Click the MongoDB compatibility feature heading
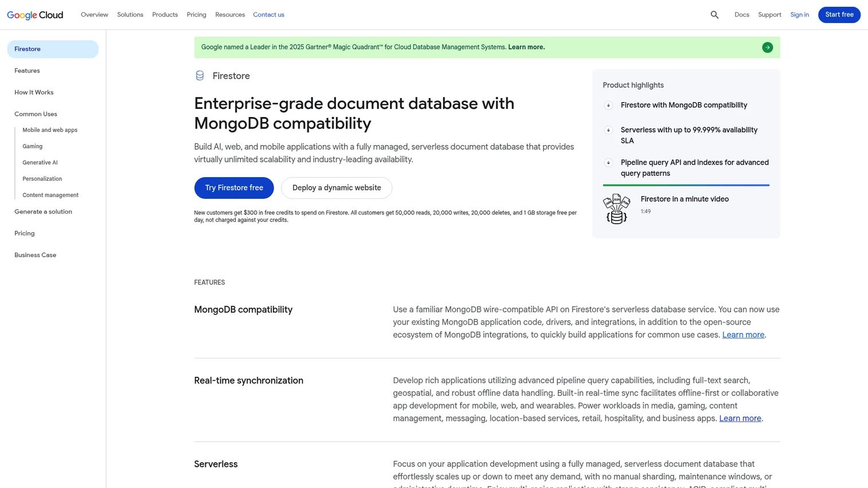This screenshot has height=488, width=868. pos(243,310)
